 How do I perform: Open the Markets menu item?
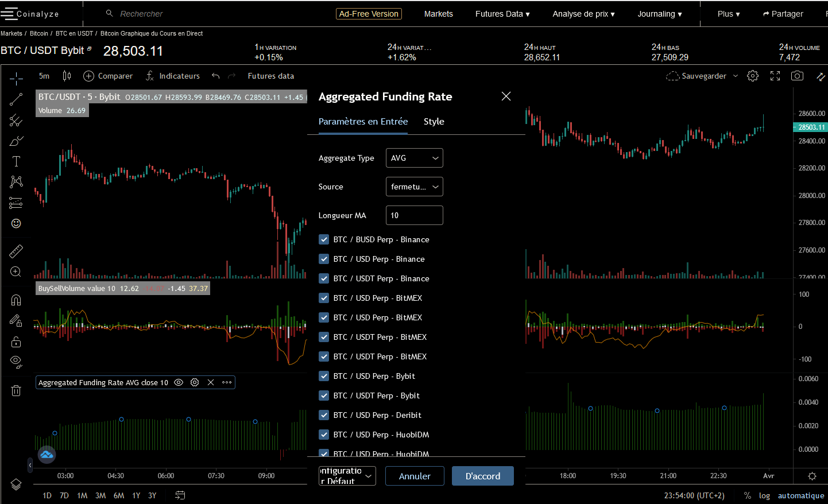439,14
